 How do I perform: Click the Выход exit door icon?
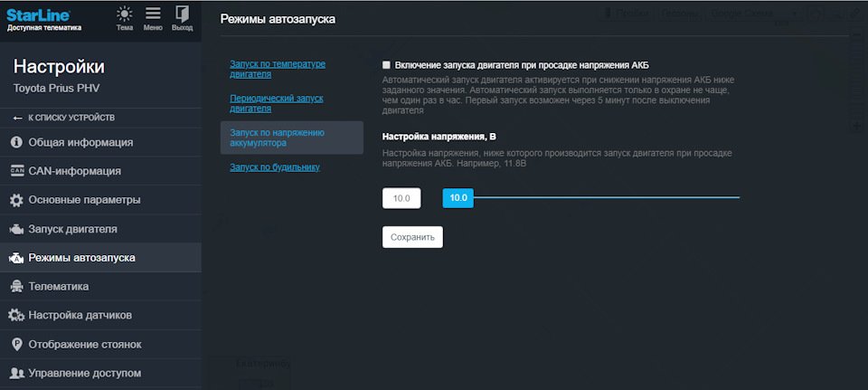(x=182, y=14)
